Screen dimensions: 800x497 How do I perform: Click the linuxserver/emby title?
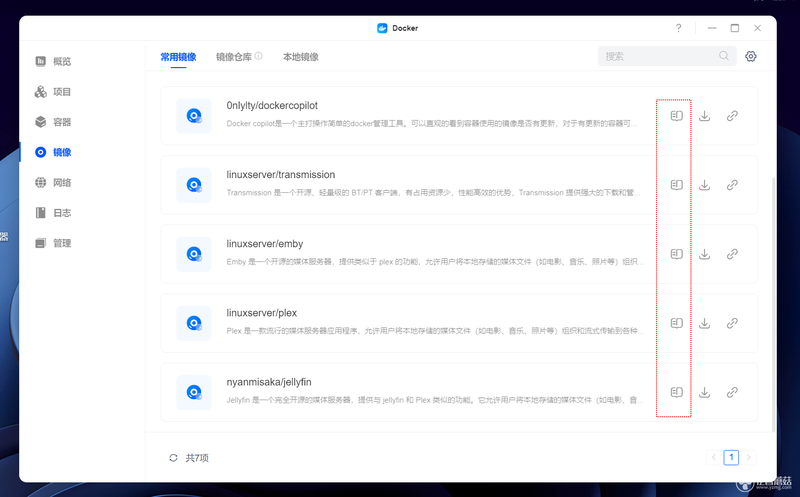click(265, 244)
